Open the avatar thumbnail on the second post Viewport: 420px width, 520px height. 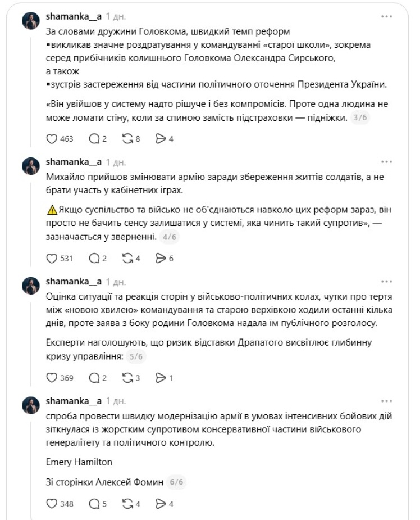point(31,166)
